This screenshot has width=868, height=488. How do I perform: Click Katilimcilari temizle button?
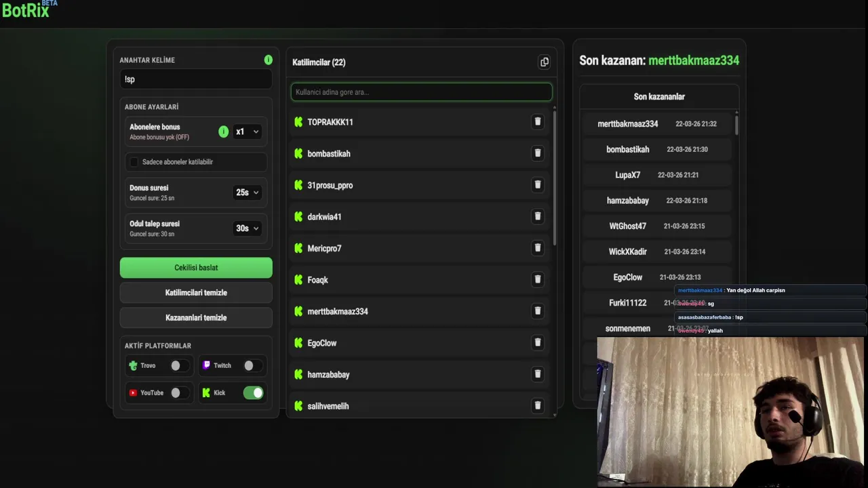coord(196,293)
